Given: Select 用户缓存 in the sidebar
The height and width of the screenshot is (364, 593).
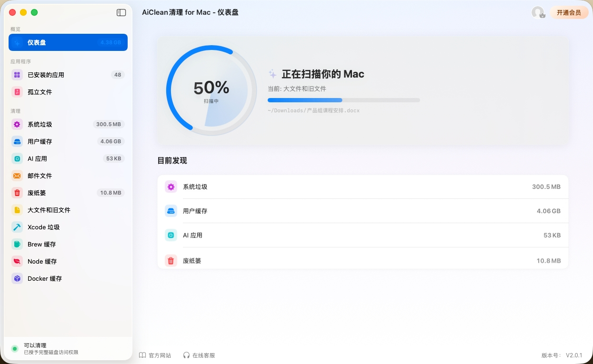Looking at the screenshot, I should click(68, 141).
